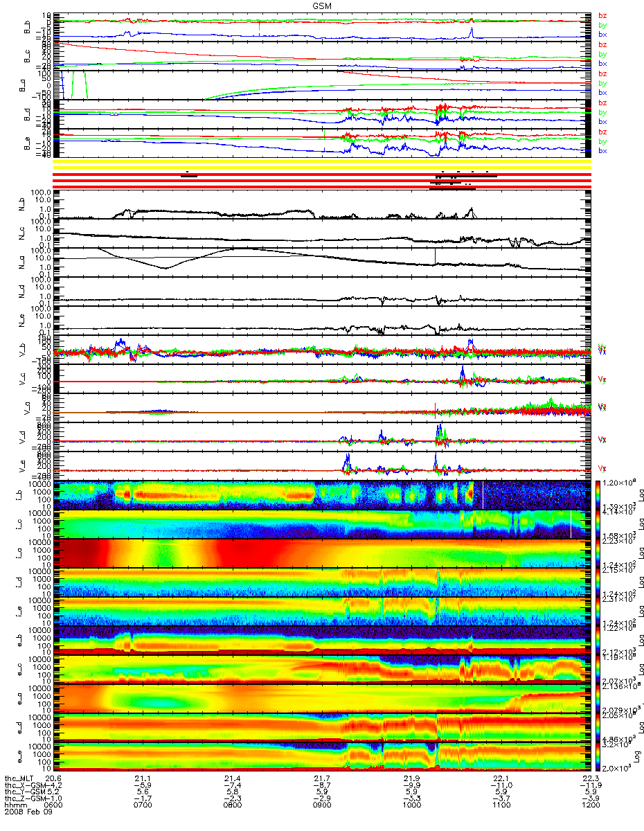Image resolution: width=644 pixels, height=831 pixels.
Task: Click the color scale bar beside i_b spectrogram
Action: point(599,494)
